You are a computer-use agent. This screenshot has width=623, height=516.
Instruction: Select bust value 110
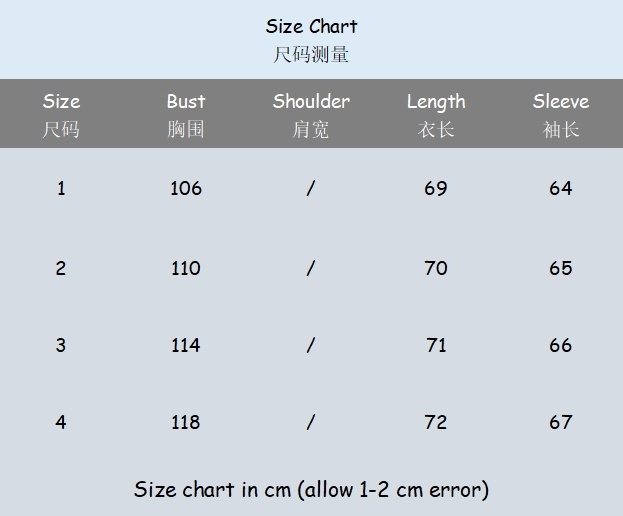coord(186,268)
